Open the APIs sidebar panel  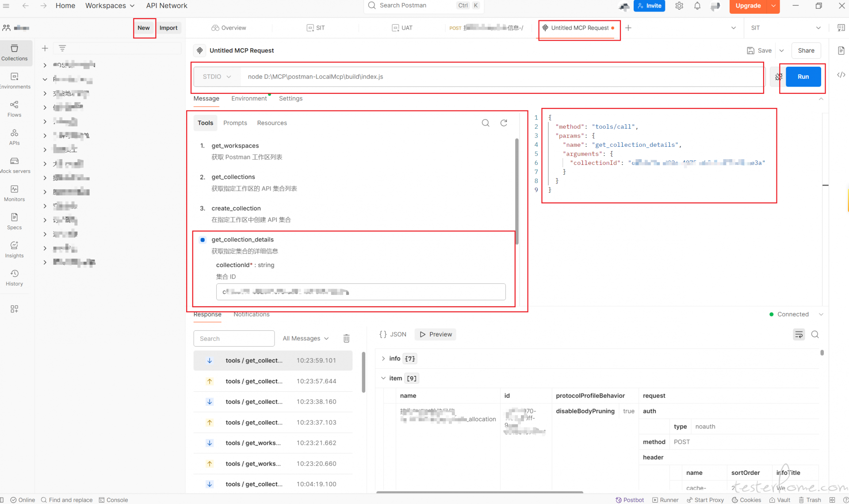15,137
